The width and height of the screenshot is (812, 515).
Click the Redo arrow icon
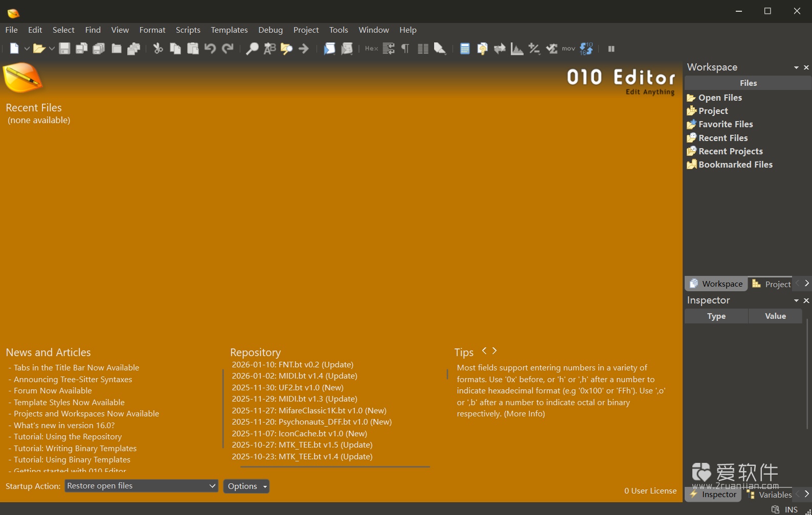pos(228,49)
